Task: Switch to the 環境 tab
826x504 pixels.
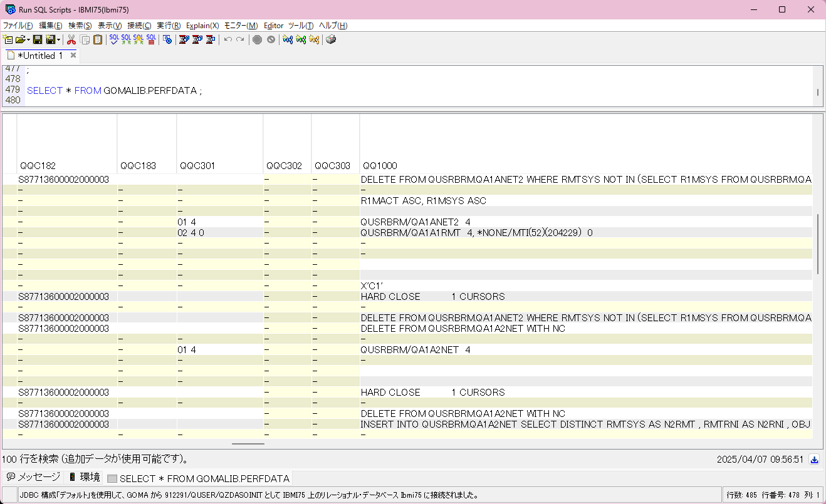Action: [x=84, y=477]
